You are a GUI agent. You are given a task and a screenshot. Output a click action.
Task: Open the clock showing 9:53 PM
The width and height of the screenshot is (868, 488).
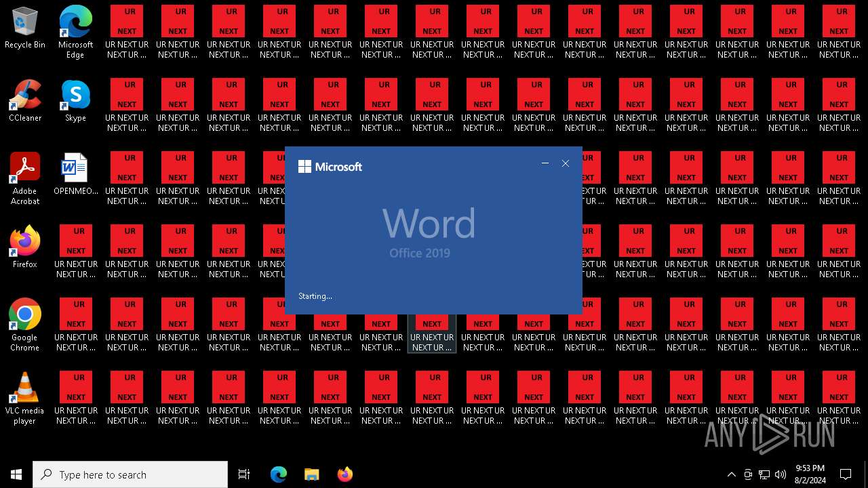tap(810, 474)
